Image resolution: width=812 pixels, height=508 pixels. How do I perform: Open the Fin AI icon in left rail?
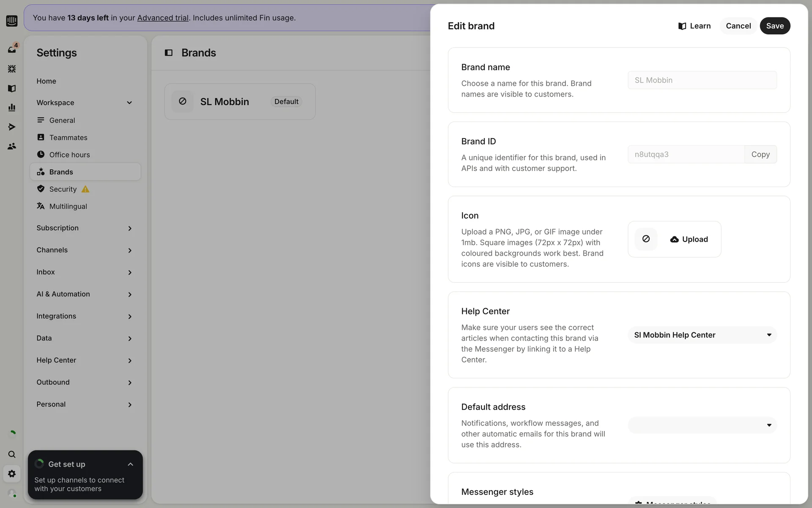coord(12,69)
